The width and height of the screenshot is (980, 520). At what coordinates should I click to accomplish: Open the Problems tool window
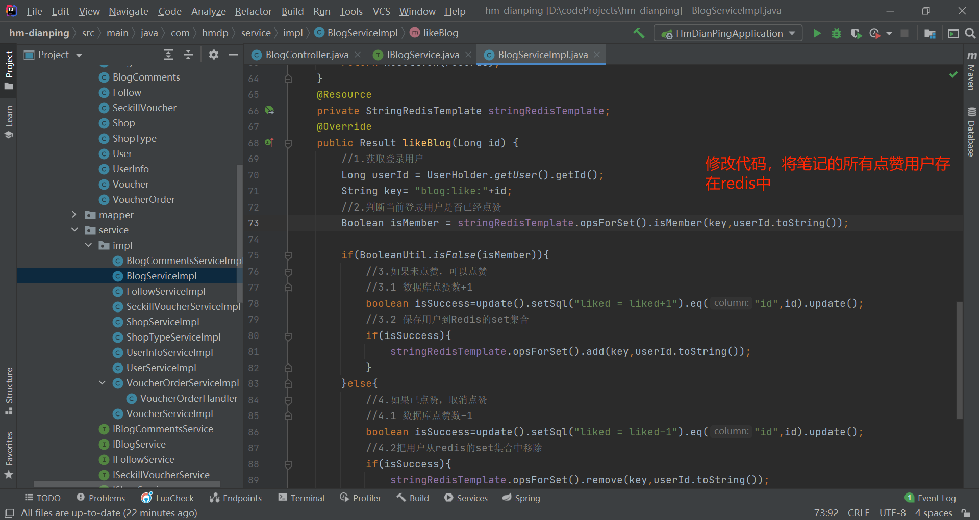[x=100, y=498]
